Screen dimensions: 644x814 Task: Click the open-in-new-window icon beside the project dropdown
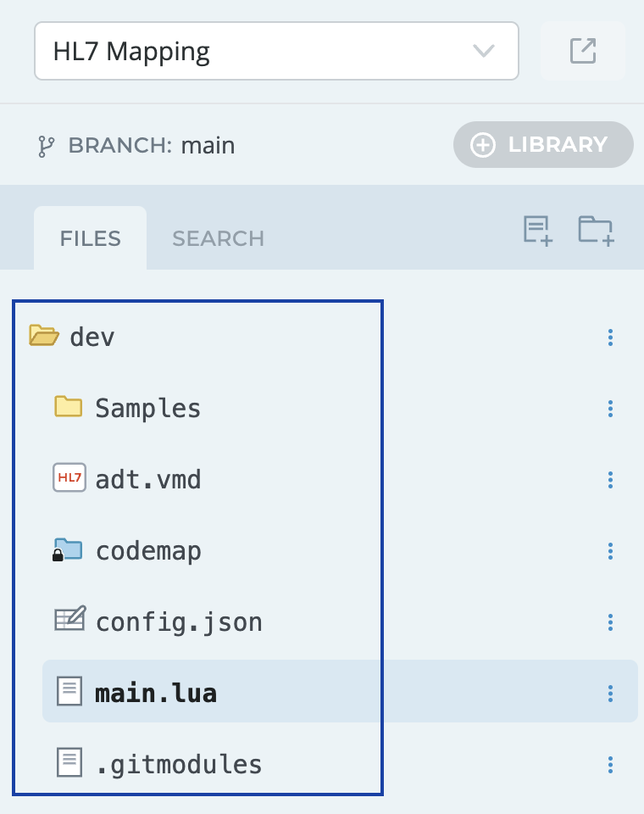click(x=583, y=51)
